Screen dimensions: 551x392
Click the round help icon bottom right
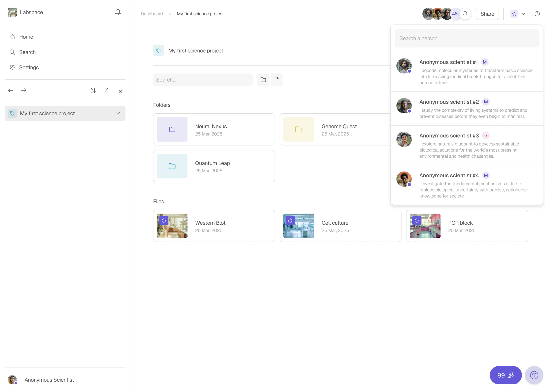534,375
